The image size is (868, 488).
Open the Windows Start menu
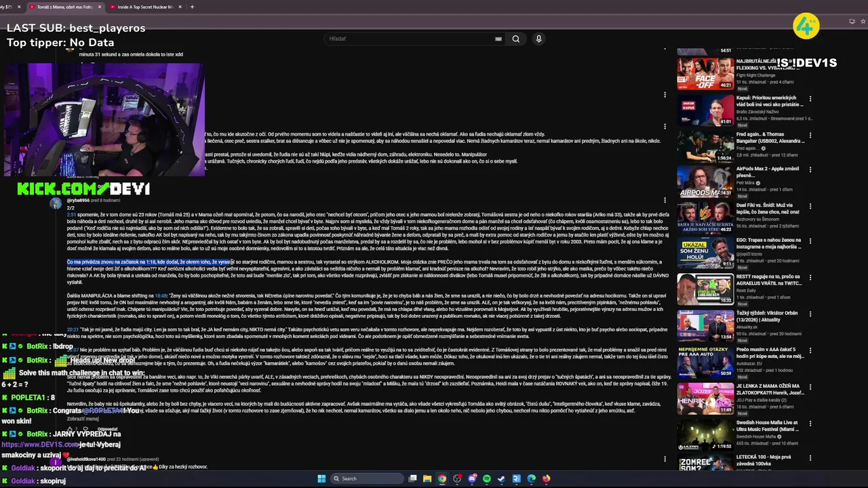321,479
